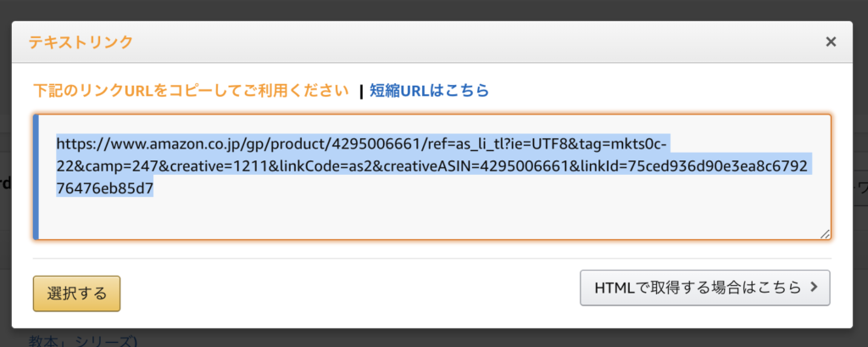Click the middle URL line containing linkCode=as2

[x=435, y=166]
